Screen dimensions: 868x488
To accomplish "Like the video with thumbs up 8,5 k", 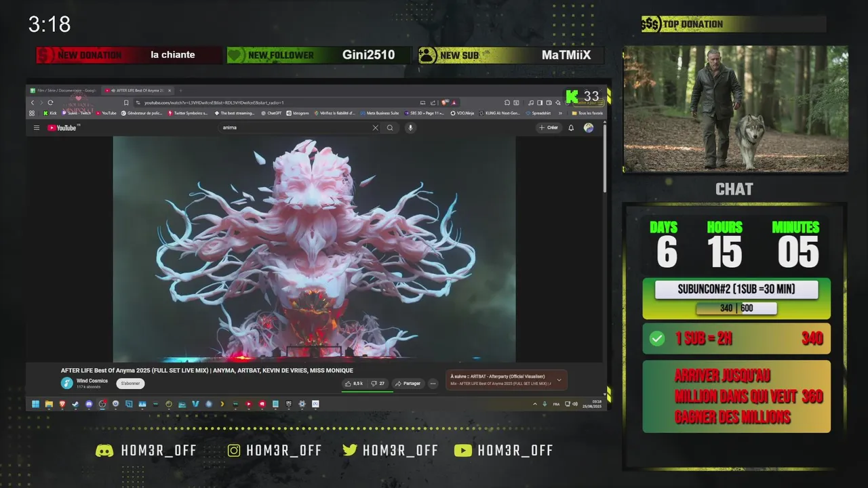I will click(x=354, y=384).
